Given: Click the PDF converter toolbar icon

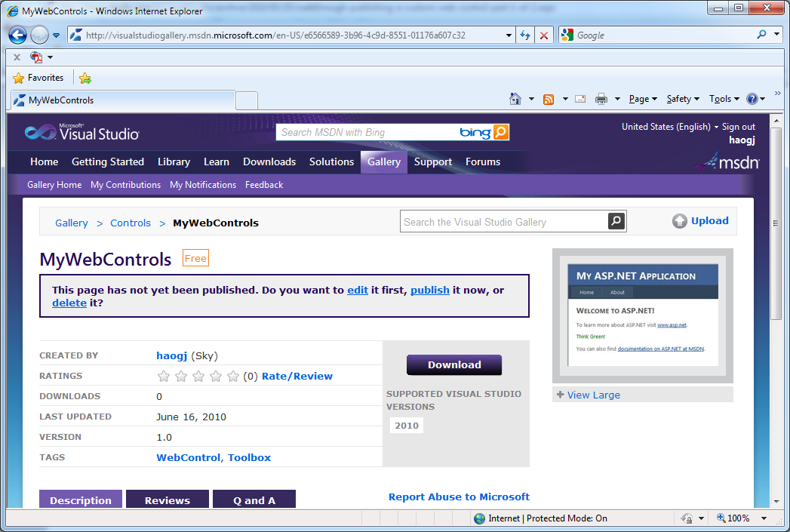Looking at the screenshot, I should [36, 57].
